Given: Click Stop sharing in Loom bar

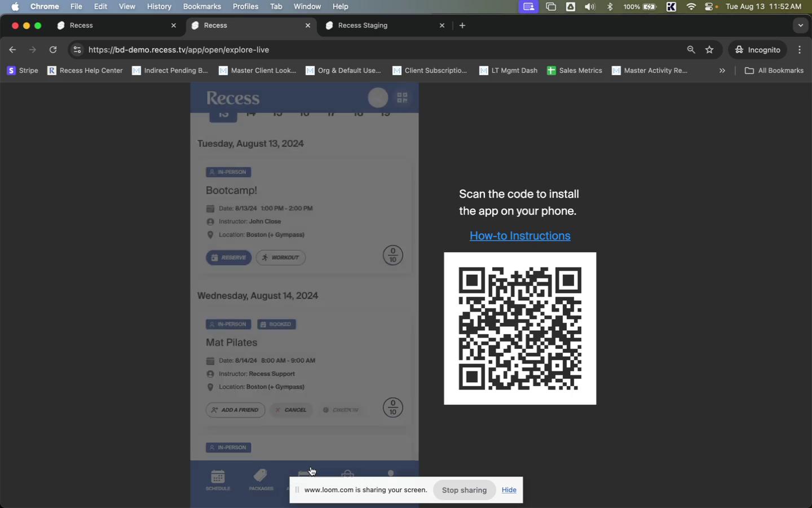Looking at the screenshot, I should [x=464, y=490].
